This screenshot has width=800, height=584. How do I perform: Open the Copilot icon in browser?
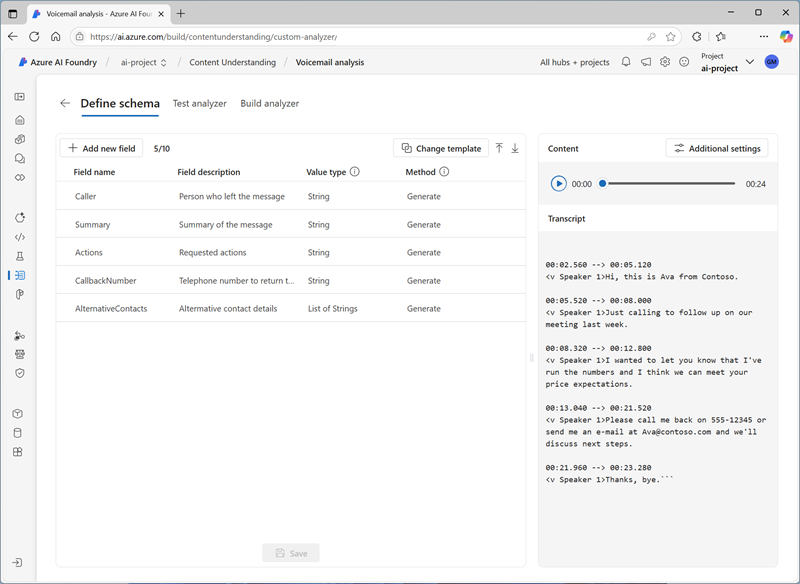click(786, 37)
